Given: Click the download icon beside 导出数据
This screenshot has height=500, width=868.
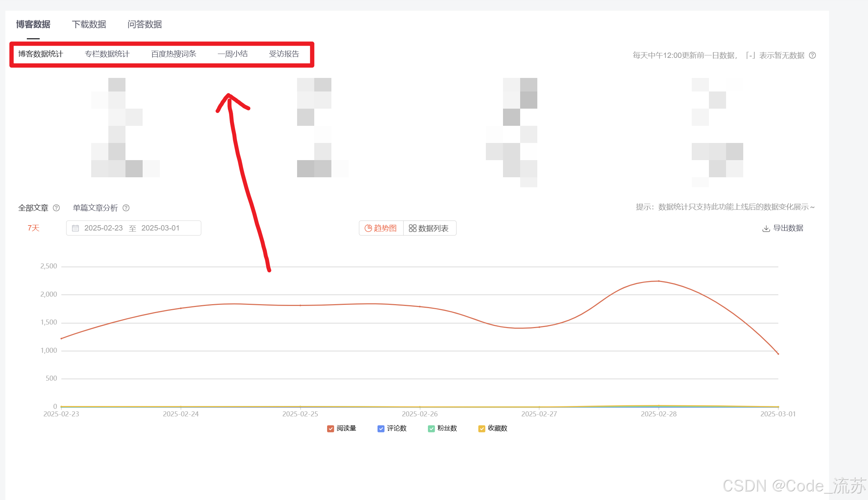Looking at the screenshot, I should [766, 228].
